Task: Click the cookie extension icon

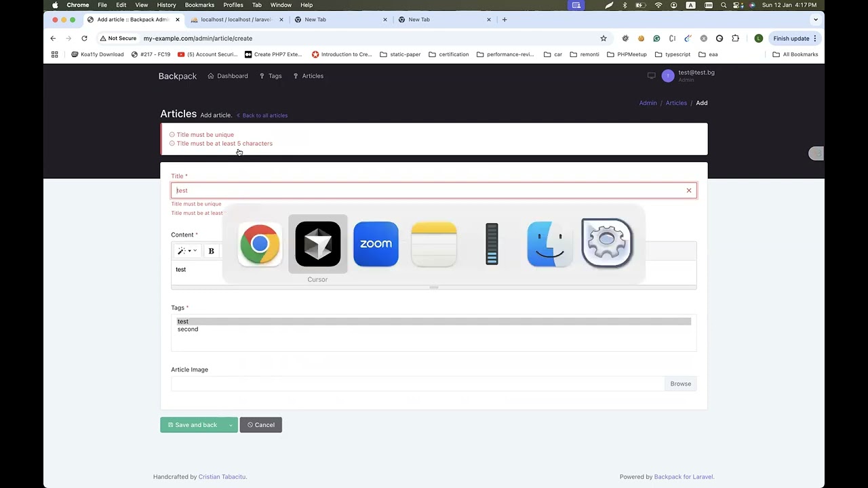Action: (x=641, y=39)
